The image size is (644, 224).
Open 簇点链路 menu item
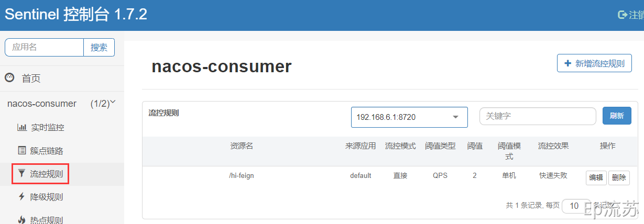[x=48, y=151]
